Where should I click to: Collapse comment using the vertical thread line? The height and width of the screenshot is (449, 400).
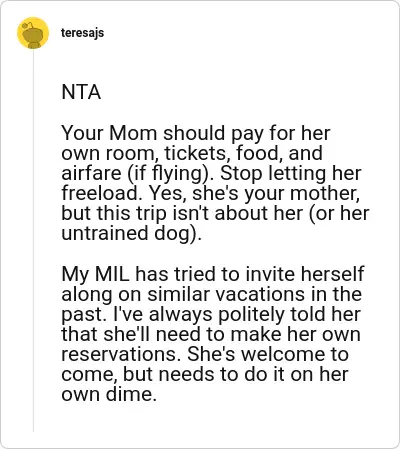click(x=33, y=240)
